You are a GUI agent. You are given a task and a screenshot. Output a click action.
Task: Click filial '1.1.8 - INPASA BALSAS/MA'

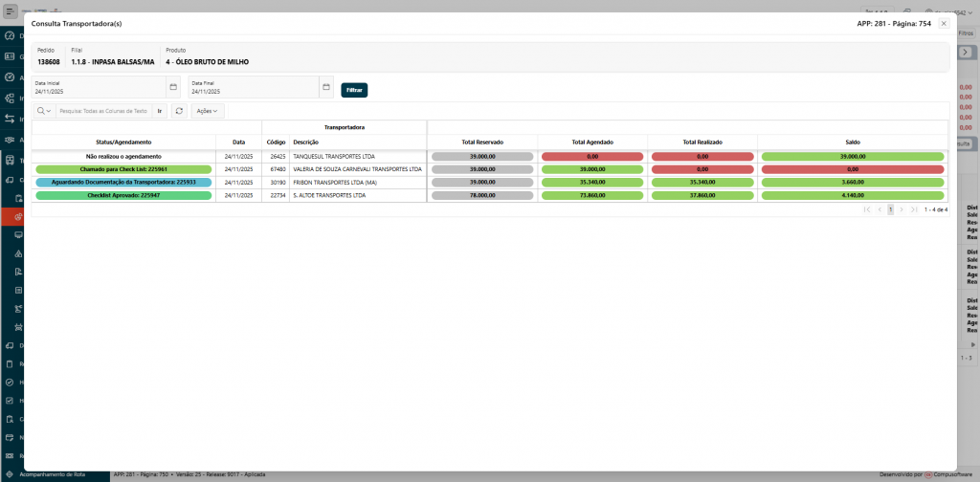(x=113, y=62)
